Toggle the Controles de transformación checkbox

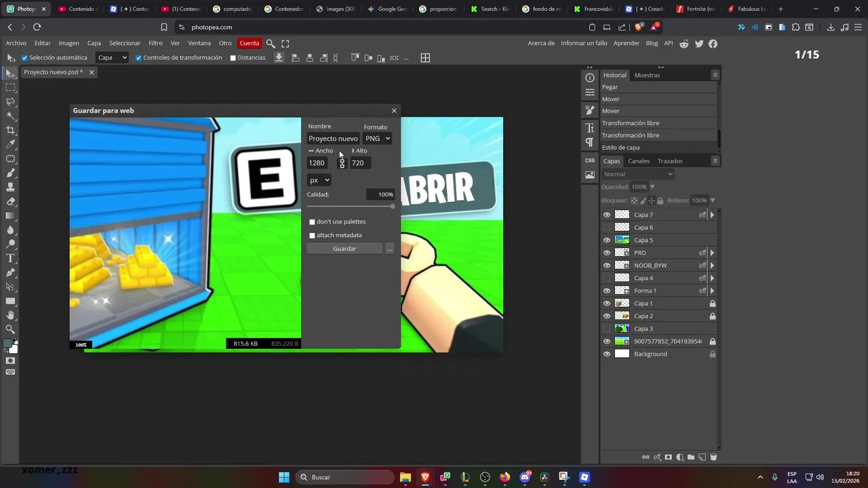coord(138,58)
